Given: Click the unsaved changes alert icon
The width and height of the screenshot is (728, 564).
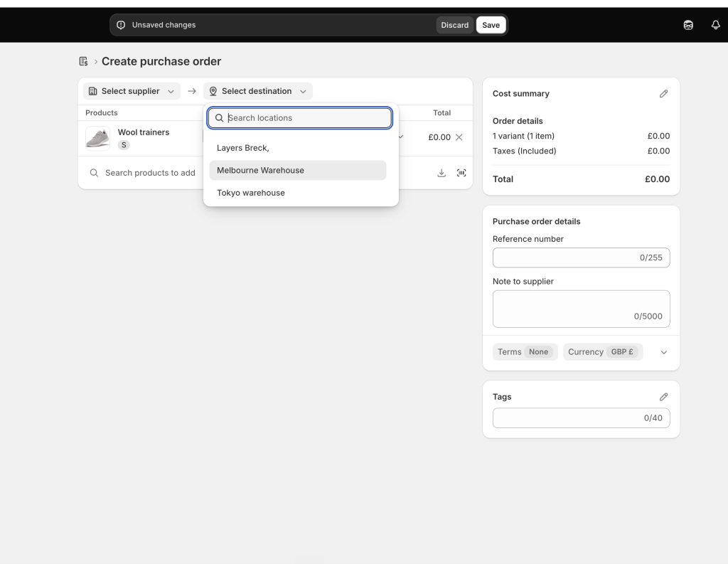Looking at the screenshot, I should coord(121,25).
